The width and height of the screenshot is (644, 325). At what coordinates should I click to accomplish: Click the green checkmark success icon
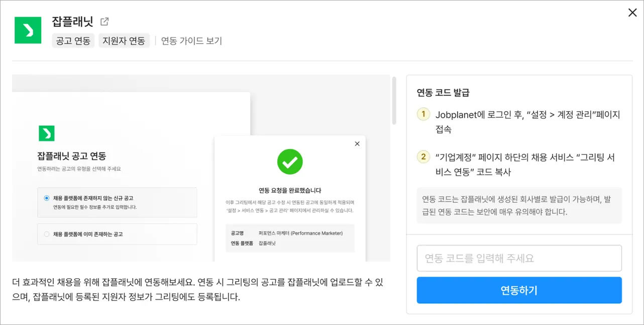(290, 161)
